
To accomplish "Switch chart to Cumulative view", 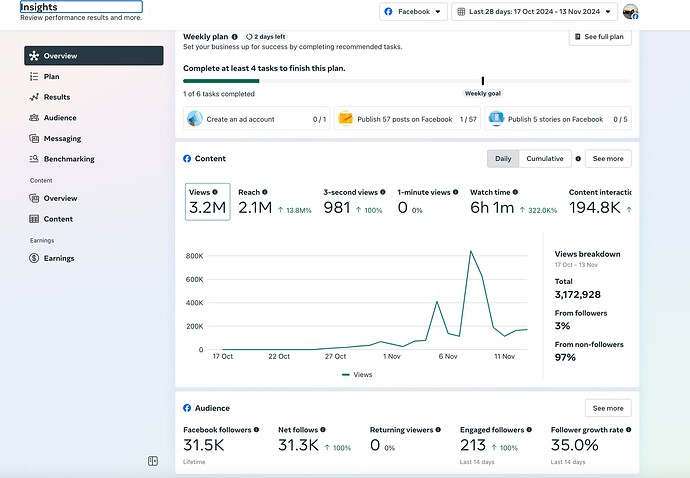I will 544,159.
